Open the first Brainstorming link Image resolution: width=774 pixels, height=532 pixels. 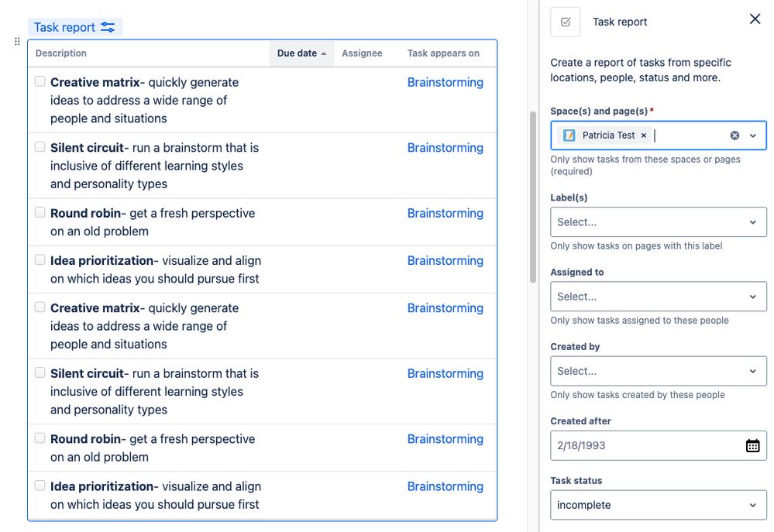tap(445, 82)
